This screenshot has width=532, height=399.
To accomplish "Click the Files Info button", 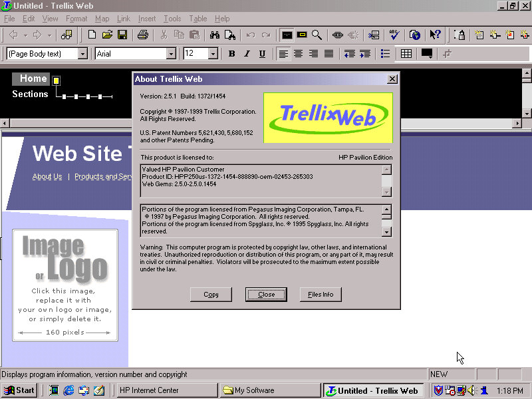I will [321, 295].
